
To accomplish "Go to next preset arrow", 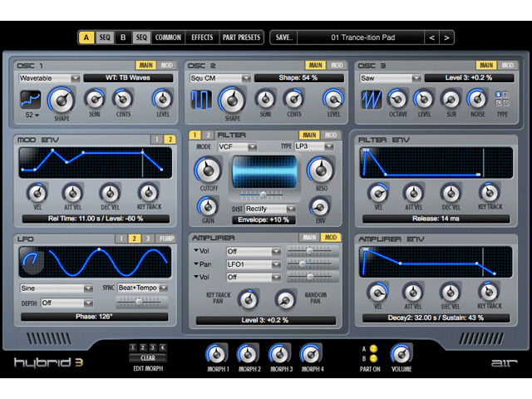I will [446, 37].
